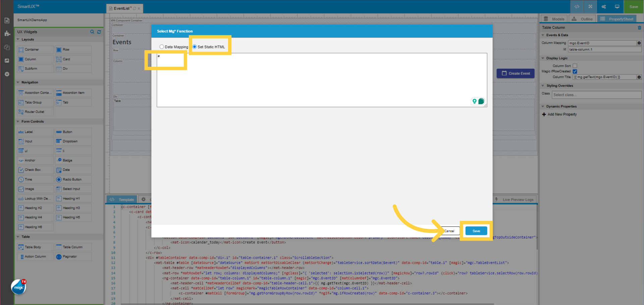The height and width of the screenshot is (305, 644).
Task: Open the Select class dropdown
Action: (596, 95)
